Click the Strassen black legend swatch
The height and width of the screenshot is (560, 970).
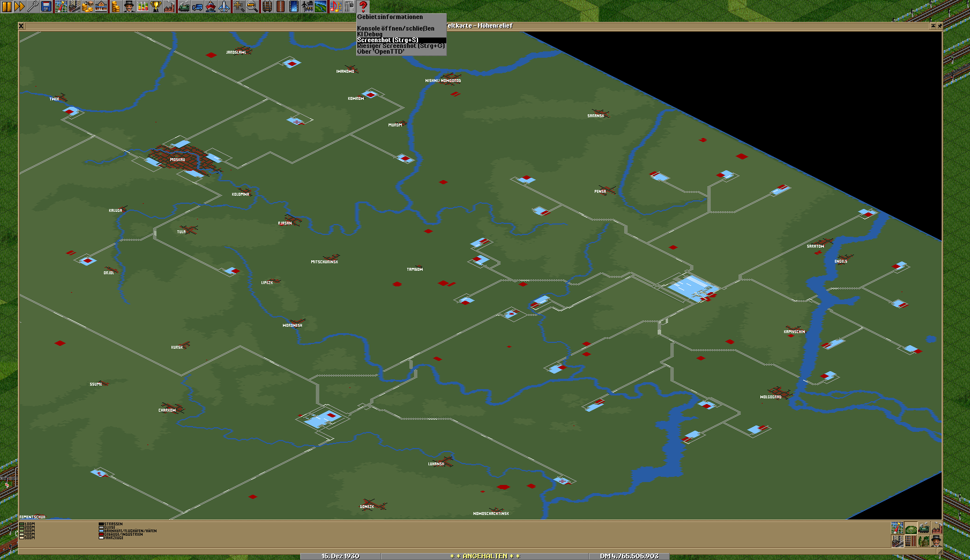101,524
